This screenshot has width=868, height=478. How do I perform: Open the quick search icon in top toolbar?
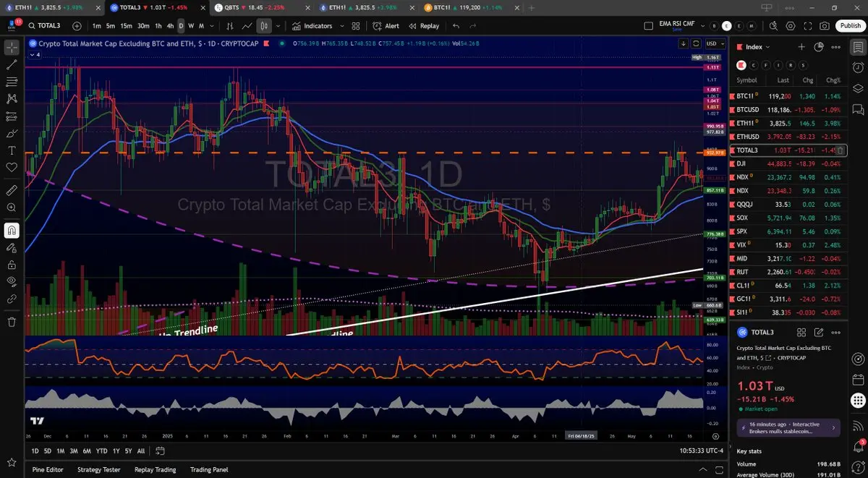coord(774,25)
